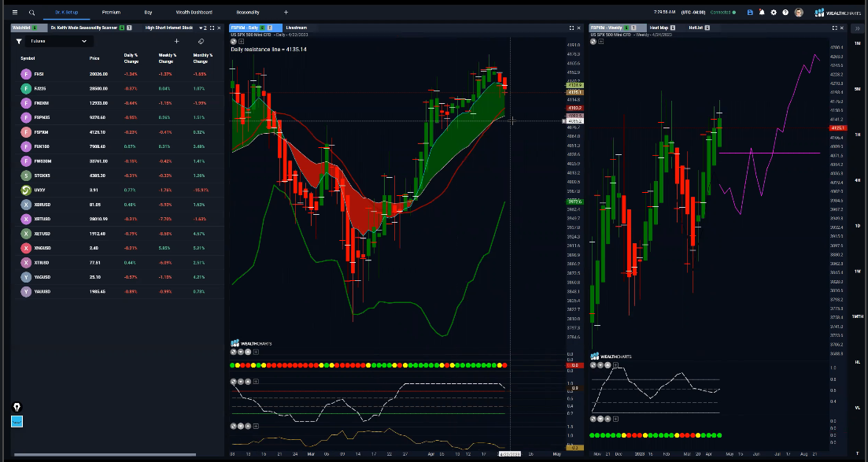Switch to the Day workspace tab
The image size is (868, 462).
pyautogui.click(x=149, y=12)
